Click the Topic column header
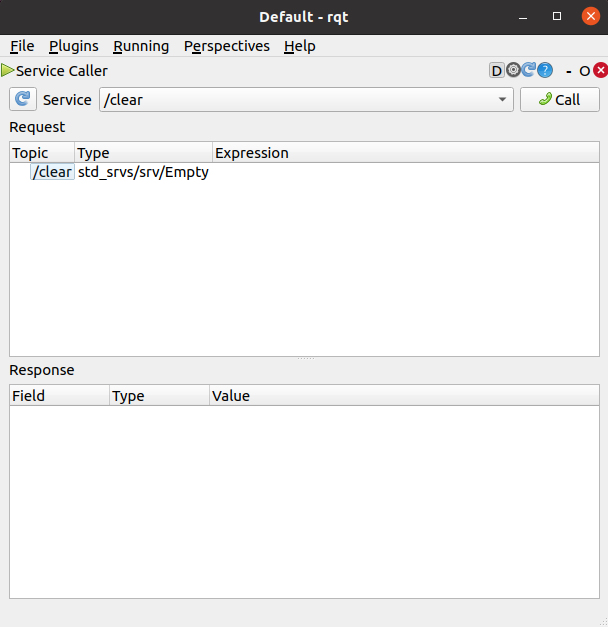The image size is (608, 627). pos(42,153)
